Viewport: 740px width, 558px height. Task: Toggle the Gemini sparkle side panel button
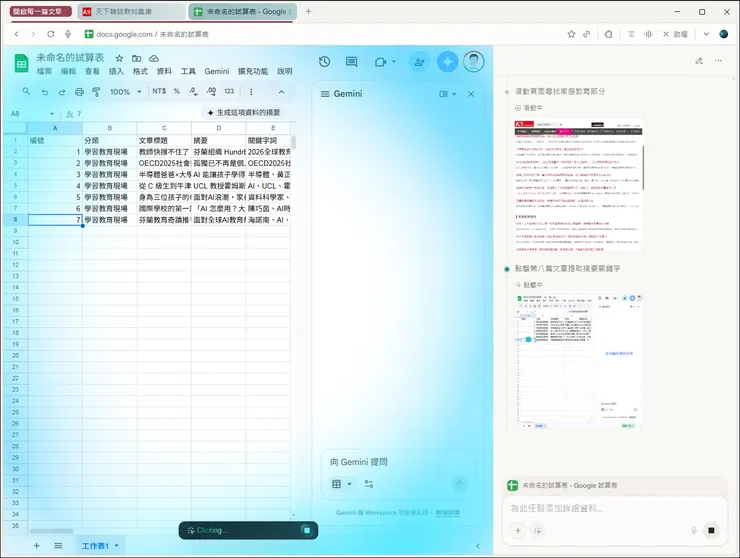(447, 62)
